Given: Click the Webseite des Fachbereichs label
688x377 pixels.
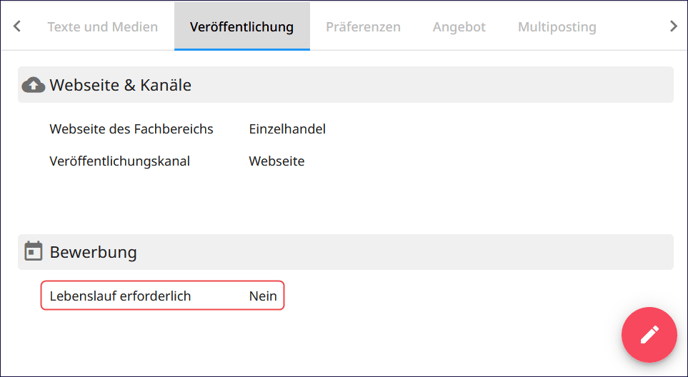Looking at the screenshot, I should [131, 129].
